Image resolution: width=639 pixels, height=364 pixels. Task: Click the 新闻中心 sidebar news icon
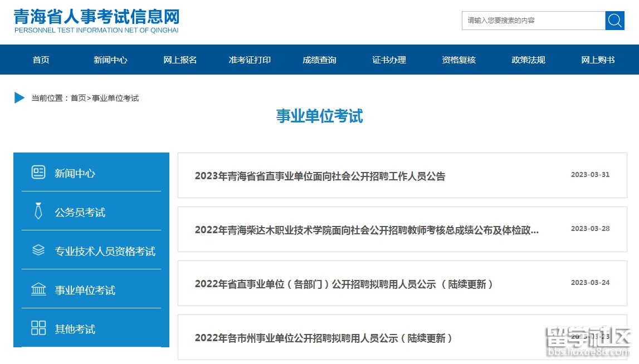click(38, 173)
